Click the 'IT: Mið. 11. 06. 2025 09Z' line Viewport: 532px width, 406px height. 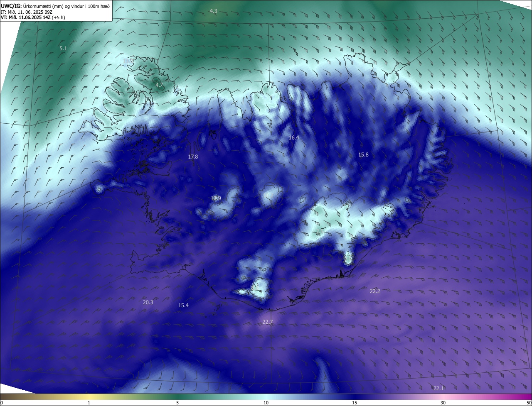[x=27, y=12]
